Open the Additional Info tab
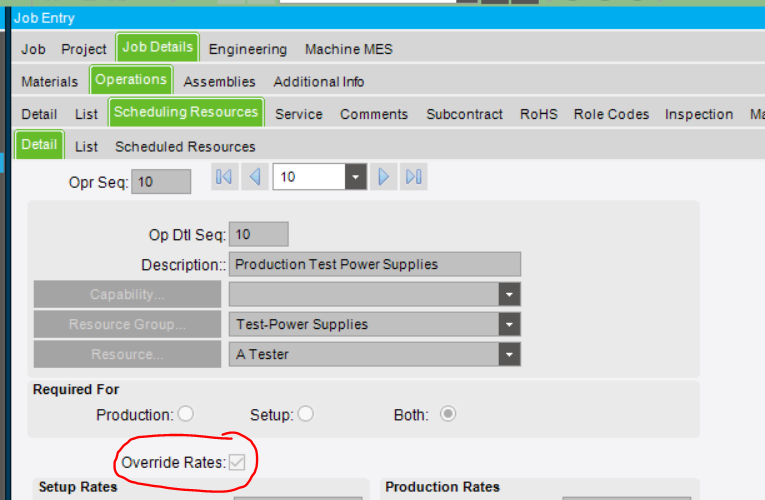Screen dimensions: 765x500 [319, 81]
